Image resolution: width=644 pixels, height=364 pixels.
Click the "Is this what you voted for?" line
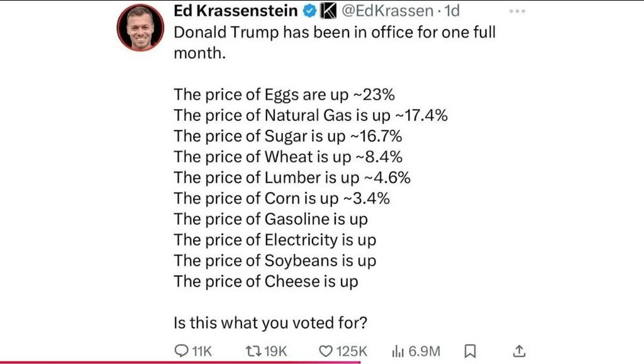[270, 322]
